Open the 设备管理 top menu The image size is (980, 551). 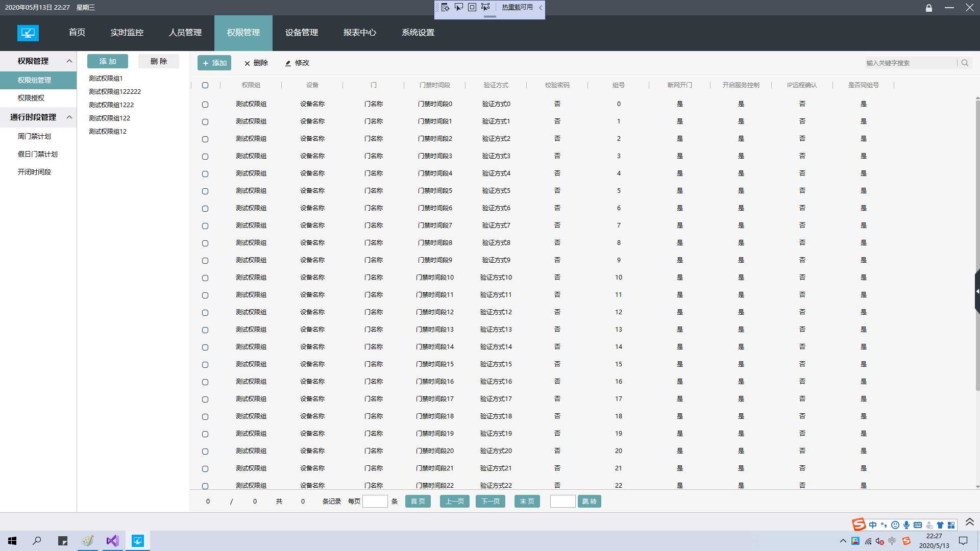[x=302, y=33]
